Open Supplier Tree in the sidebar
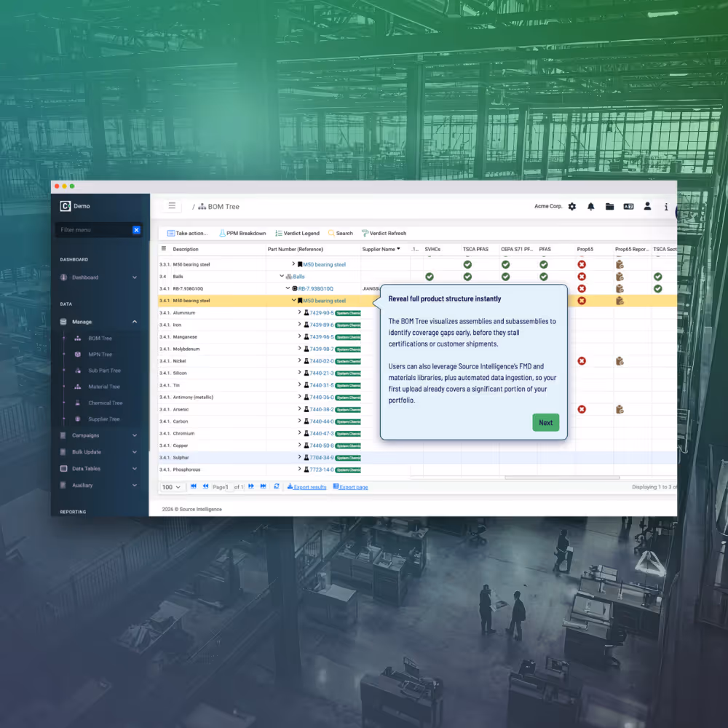The height and width of the screenshot is (728, 728). pyautogui.click(x=103, y=419)
